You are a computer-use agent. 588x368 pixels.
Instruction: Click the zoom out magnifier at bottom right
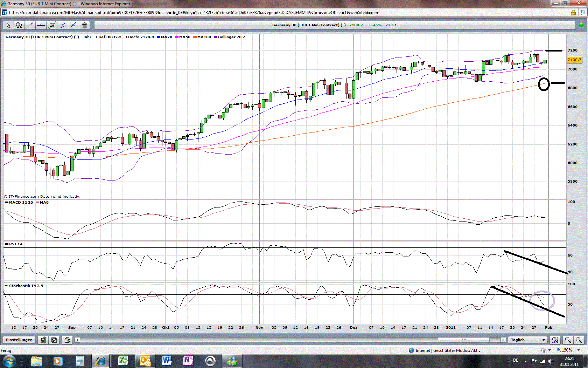point(568,340)
